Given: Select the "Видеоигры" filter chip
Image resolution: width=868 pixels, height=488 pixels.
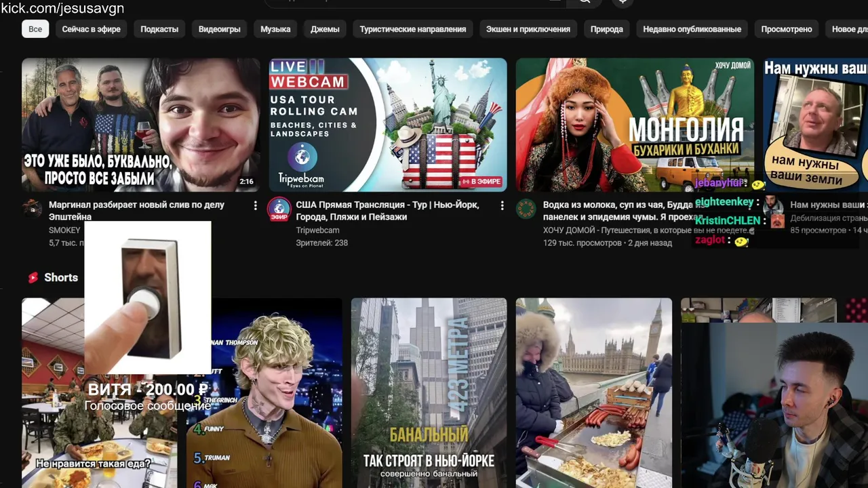Looking at the screenshot, I should tap(219, 29).
